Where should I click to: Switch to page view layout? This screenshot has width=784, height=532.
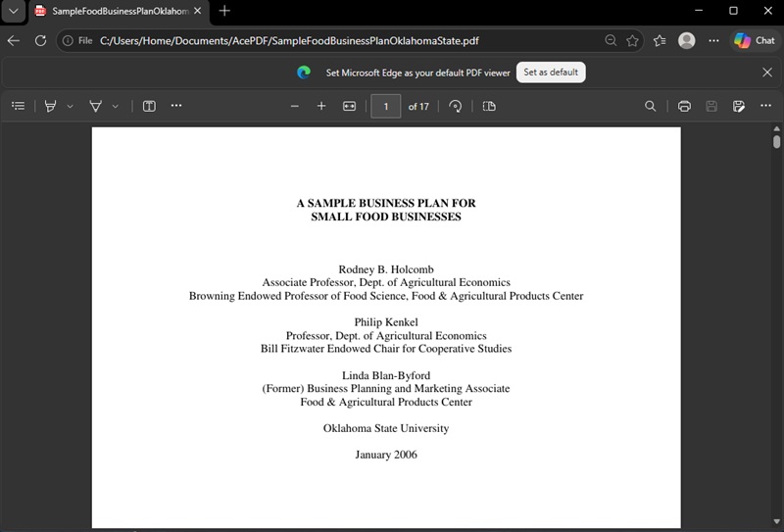click(x=489, y=106)
